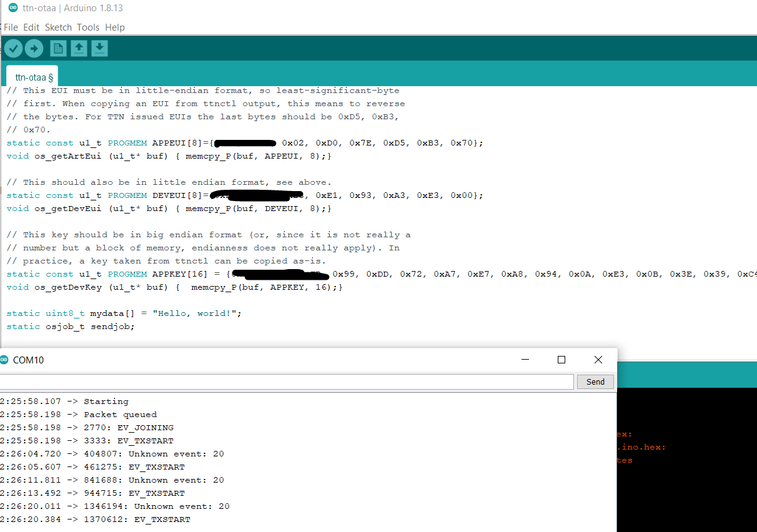The height and width of the screenshot is (532, 757).
Task: Click the Save sketch down-arrow icon
Action: click(x=99, y=48)
